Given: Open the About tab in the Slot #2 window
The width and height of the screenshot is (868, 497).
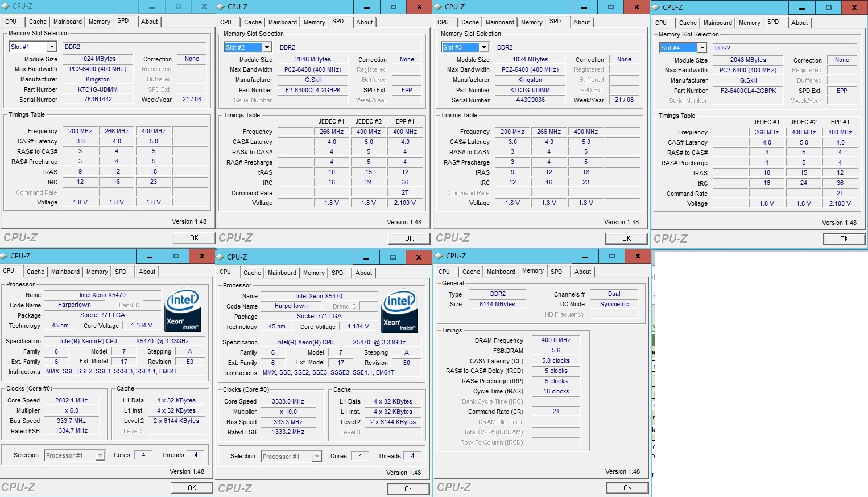Looking at the screenshot, I should (365, 22).
